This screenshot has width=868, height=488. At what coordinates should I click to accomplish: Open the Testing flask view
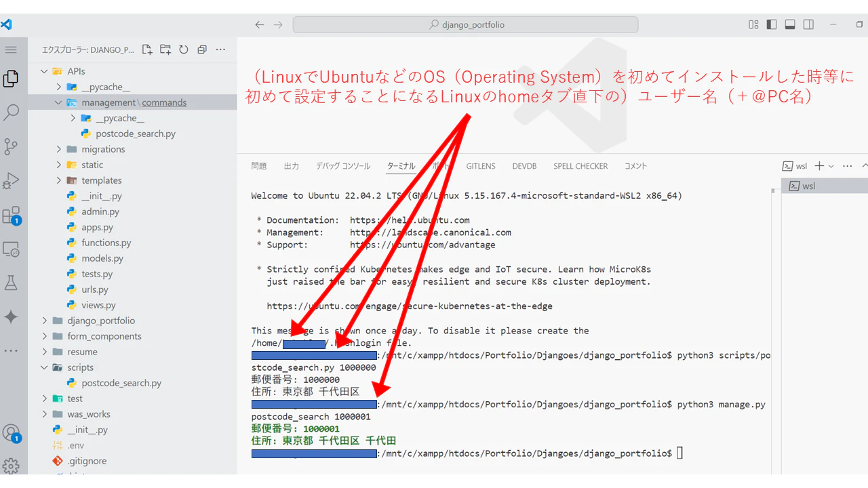point(11,283)
